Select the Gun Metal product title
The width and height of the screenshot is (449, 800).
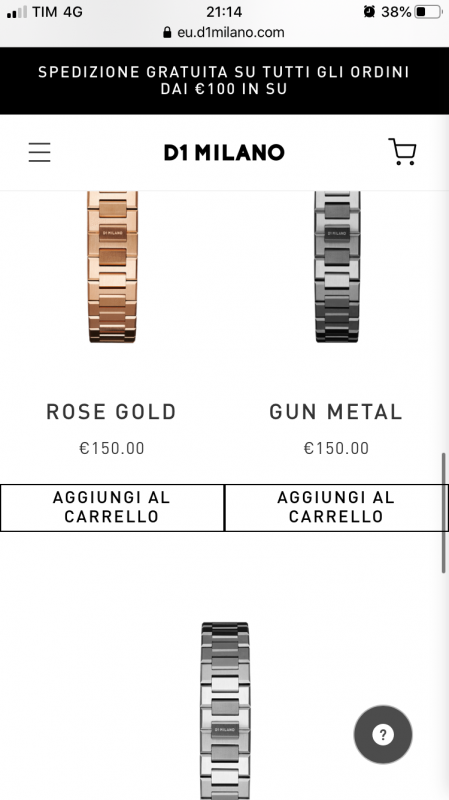pyautogui.click(x=336, y=412)
